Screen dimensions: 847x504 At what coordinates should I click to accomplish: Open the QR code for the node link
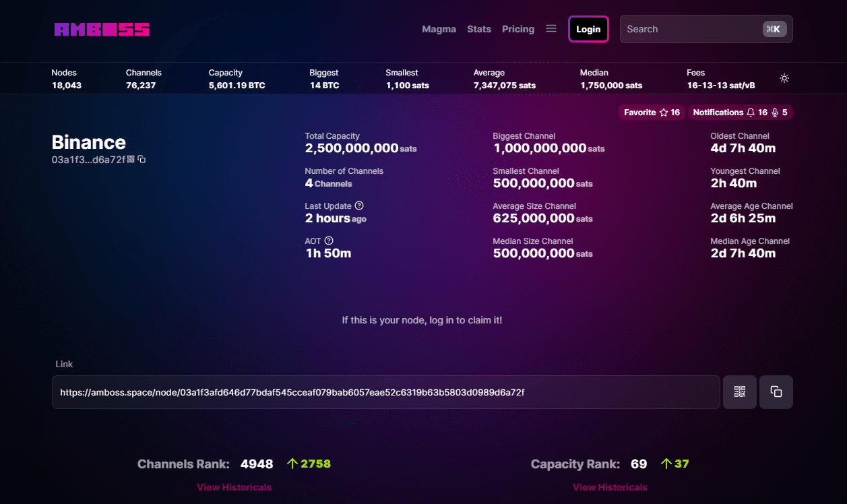(739, 391)
